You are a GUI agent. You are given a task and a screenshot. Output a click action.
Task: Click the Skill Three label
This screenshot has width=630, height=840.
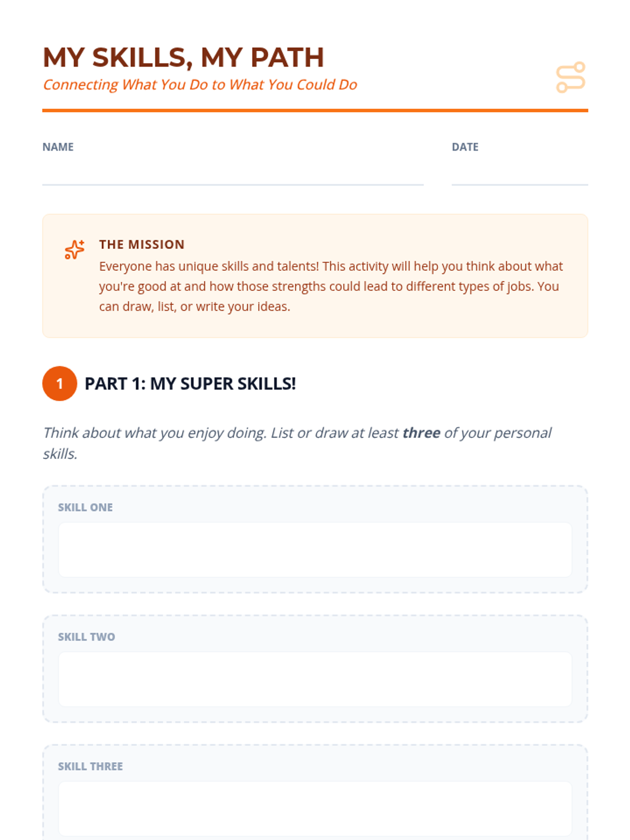pos(90,766)
